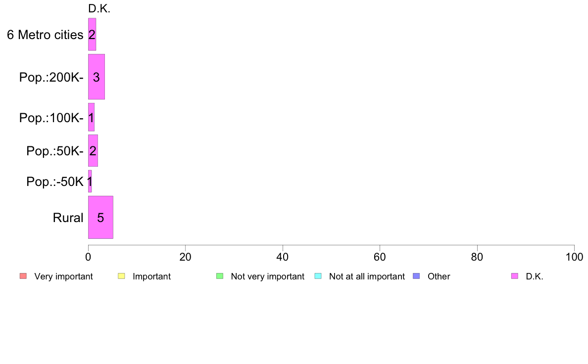Select the Pop.:-50K bar showing 1
This screenshot has width=588, height=364.
90,181
